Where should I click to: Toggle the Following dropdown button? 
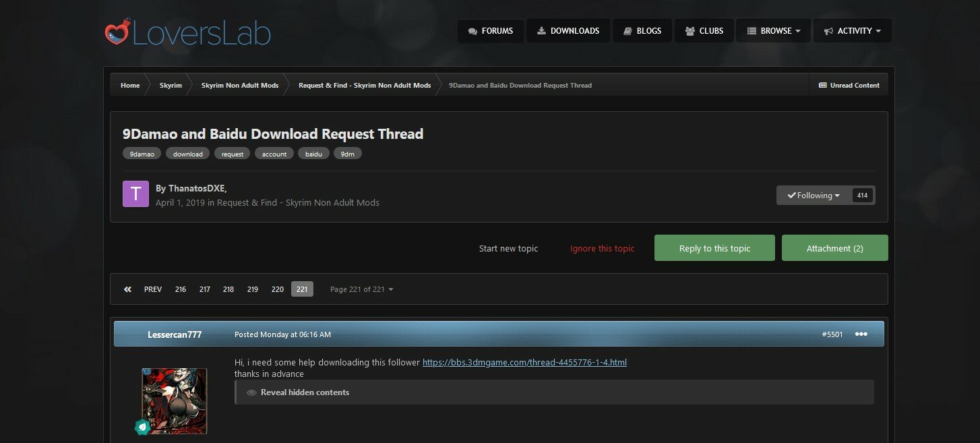point(814,196)
